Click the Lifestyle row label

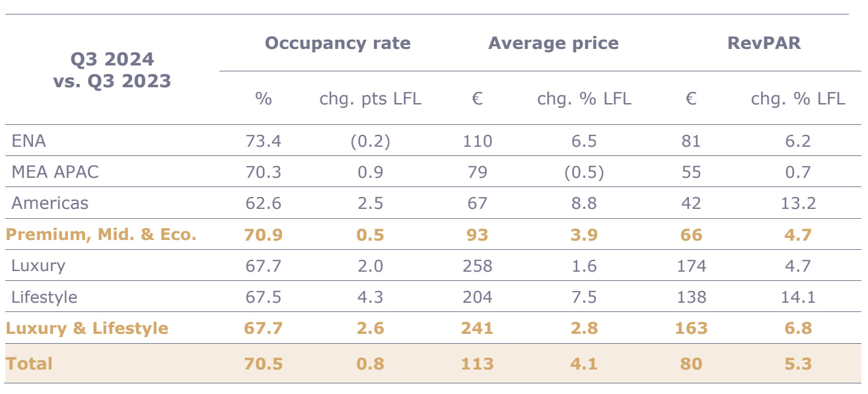(44, 297)
